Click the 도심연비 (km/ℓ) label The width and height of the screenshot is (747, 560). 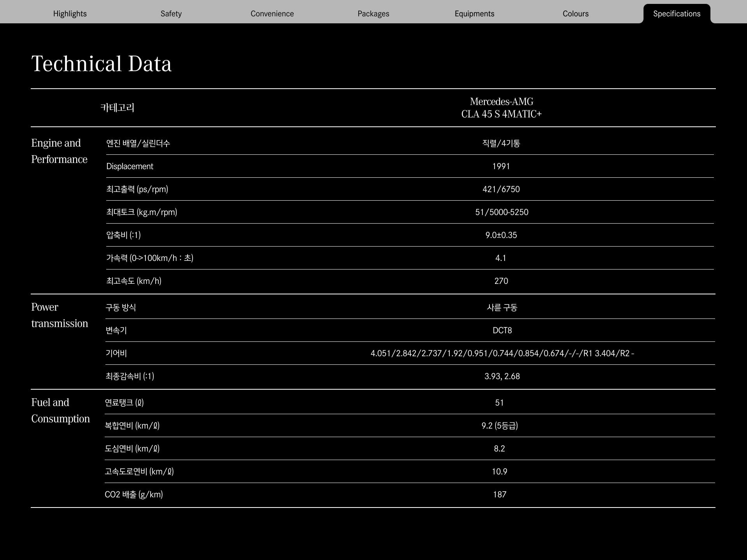coord(132,449)
